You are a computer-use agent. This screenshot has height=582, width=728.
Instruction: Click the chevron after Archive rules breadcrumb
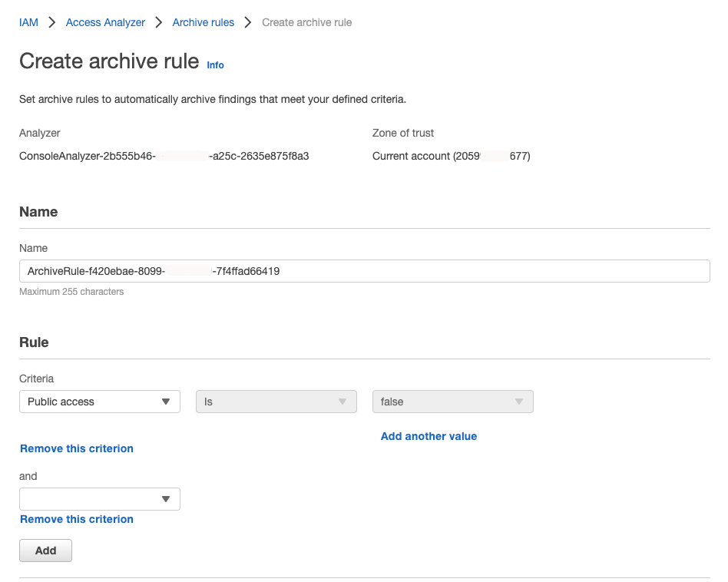(247, 22)
